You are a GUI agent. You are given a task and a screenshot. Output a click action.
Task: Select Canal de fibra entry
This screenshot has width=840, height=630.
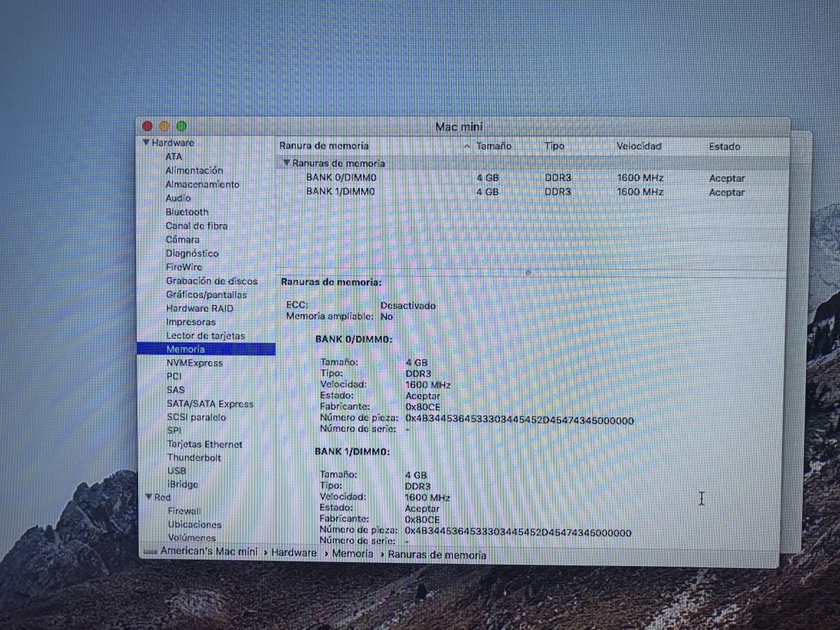196,226
